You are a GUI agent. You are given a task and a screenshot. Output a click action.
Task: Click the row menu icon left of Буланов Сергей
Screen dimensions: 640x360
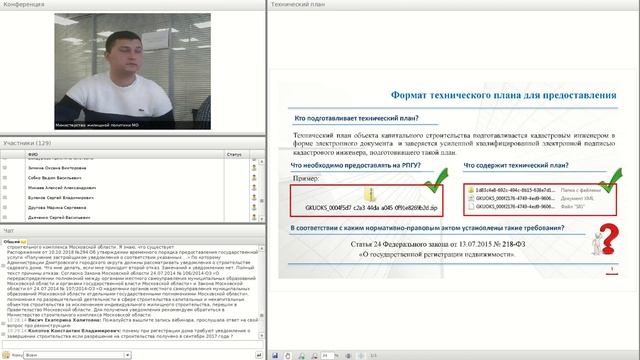pos(5,198)
